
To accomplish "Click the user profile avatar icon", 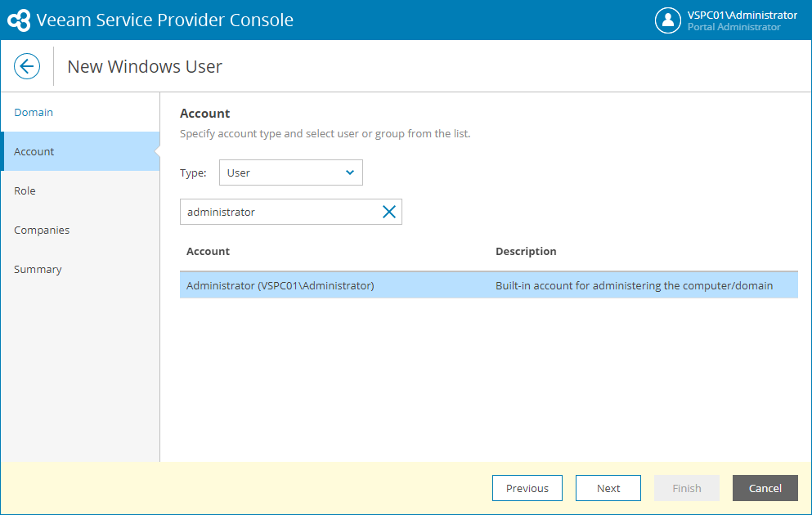I will click(668, 20).
